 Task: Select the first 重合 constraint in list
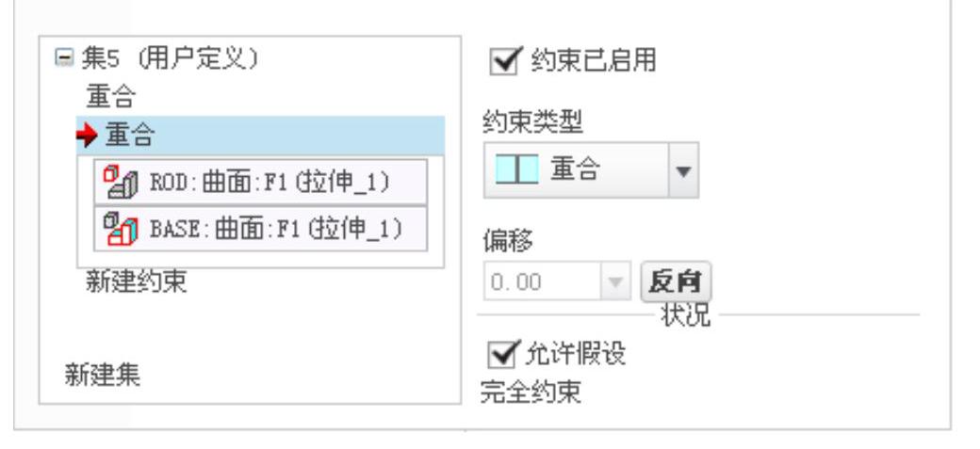pos(110,97)
